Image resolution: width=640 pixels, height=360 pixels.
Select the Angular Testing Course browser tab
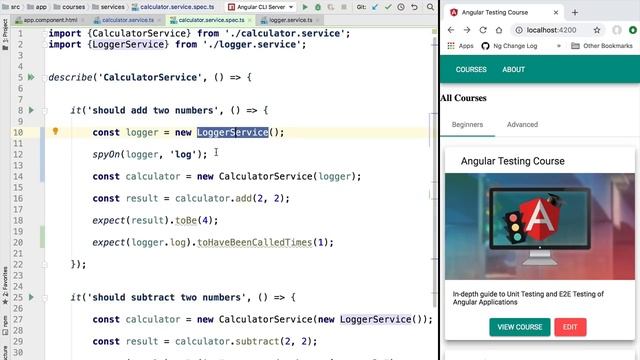click(504, 13)
